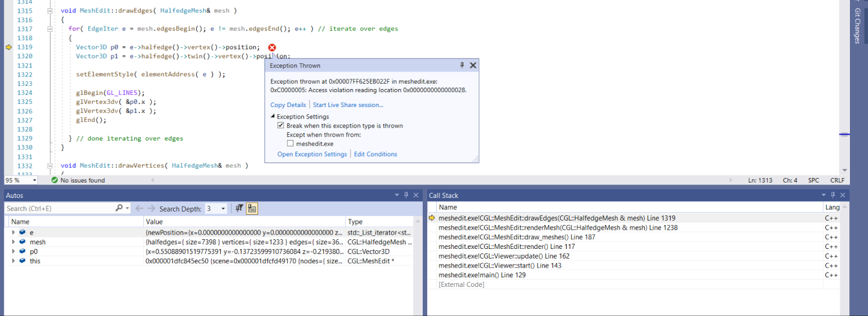The image size is (868, 316).
Task: Click the Edit Conditions link
Action: [x=376, y=154]
